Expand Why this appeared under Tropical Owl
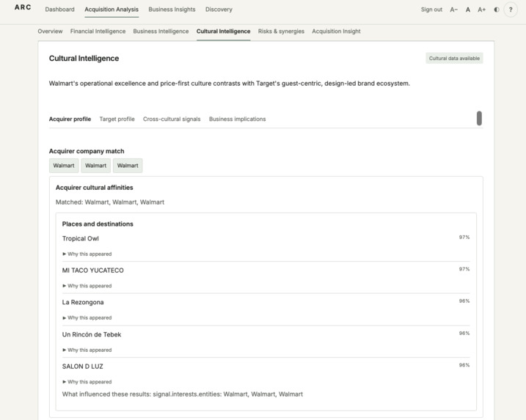The width and height of the screenshot is (526, 420). pyautogui.click(x=87, y=254)
